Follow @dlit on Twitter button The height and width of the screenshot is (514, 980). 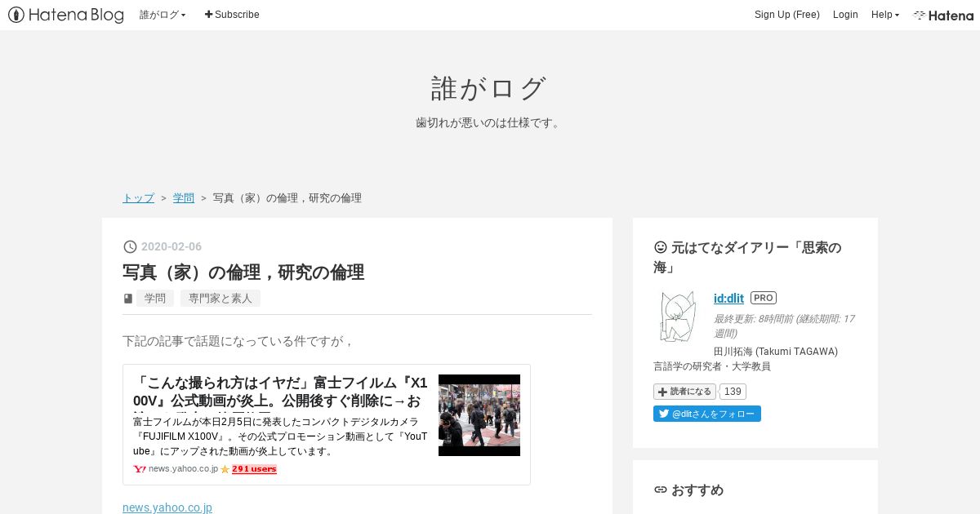click(707, 414)
